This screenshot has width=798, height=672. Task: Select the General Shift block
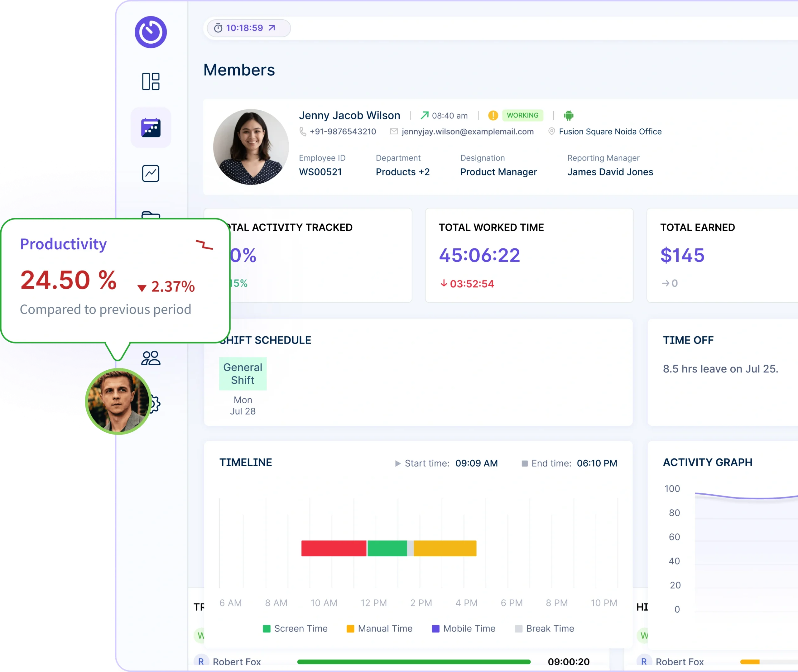point(243,373)
